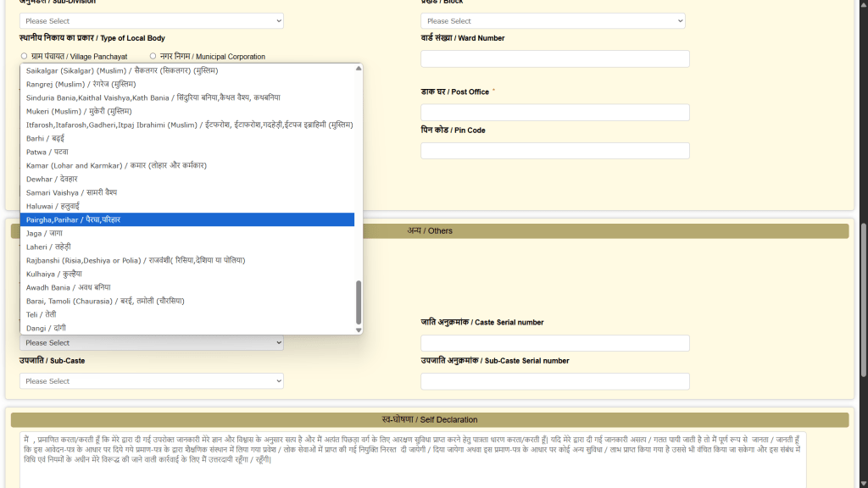Open the Sub-Caste Please Select dropdown
The image size is (868, 488).
(152, 380)
